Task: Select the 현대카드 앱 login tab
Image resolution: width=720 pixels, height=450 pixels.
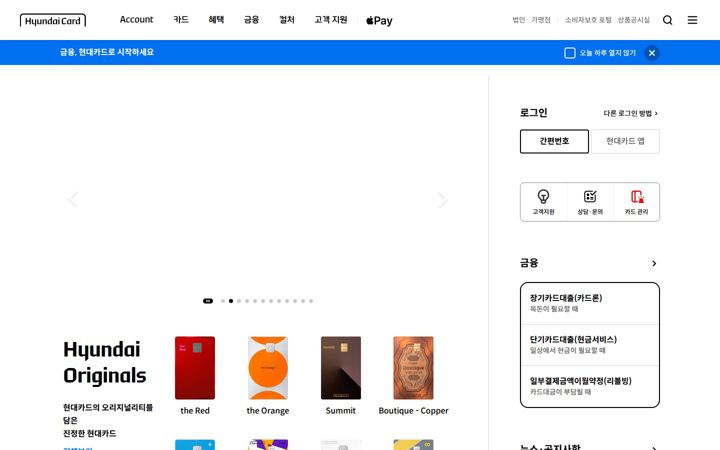Action: 625,141
